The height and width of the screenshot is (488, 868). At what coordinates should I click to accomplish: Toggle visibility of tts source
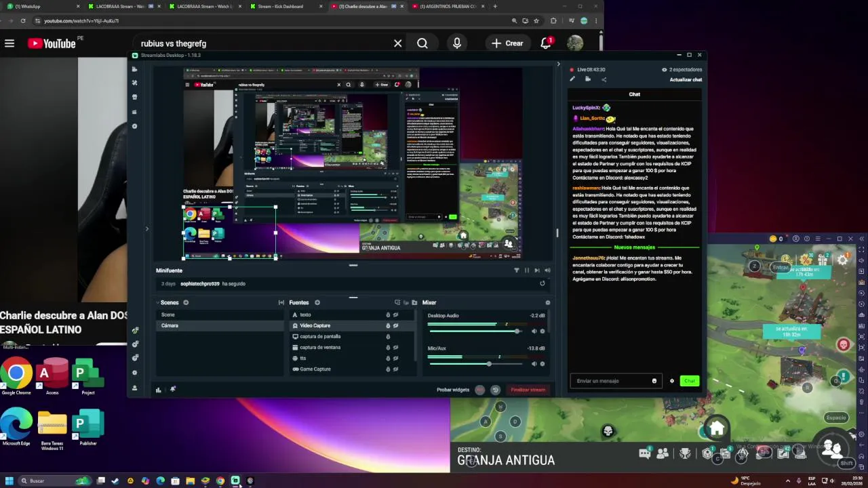(396, 358)
